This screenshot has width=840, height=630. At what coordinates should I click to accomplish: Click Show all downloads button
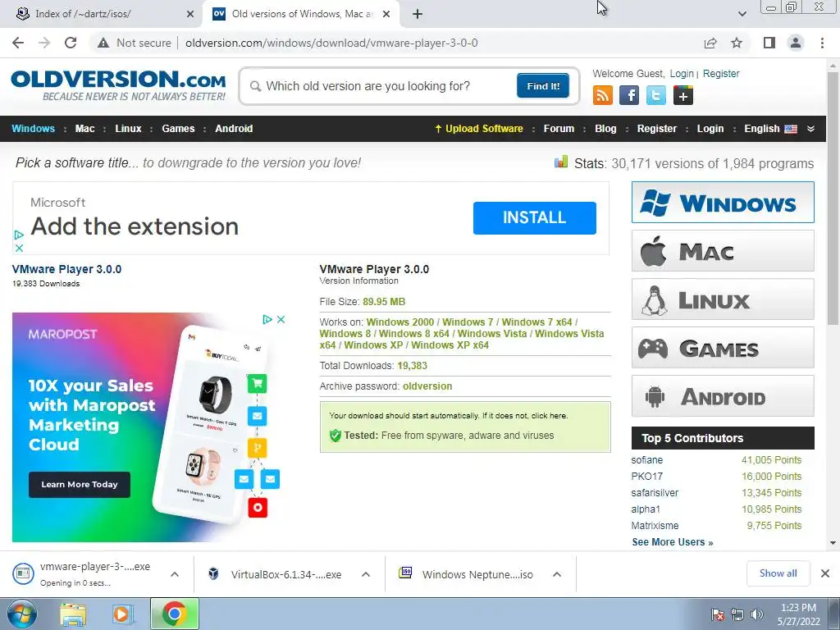point(778,573)
